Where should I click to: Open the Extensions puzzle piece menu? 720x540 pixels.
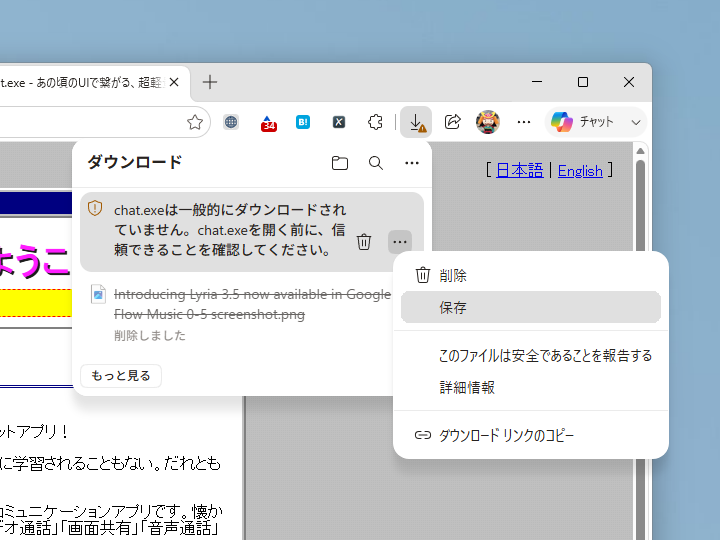(x=375, y=122)
